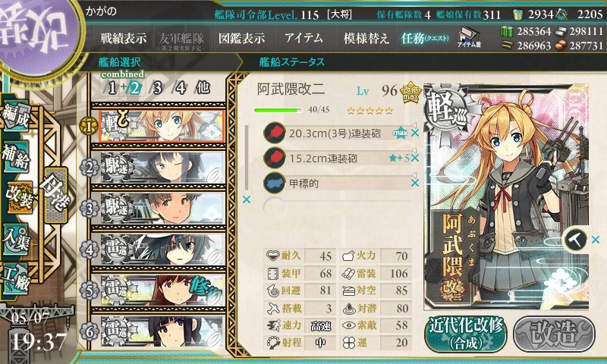Select the empty fourth equipment slot
This screenshot has width=607, height=364.
(x=337, y=208)
